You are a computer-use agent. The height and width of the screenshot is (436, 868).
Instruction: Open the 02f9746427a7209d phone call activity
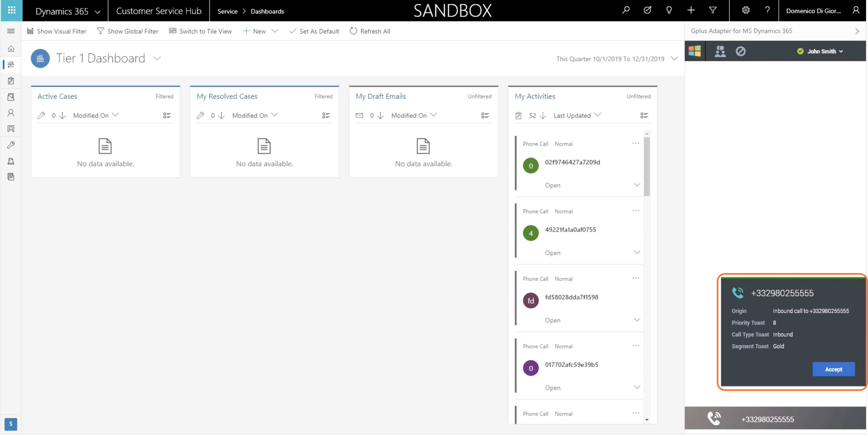pos(572,162)
